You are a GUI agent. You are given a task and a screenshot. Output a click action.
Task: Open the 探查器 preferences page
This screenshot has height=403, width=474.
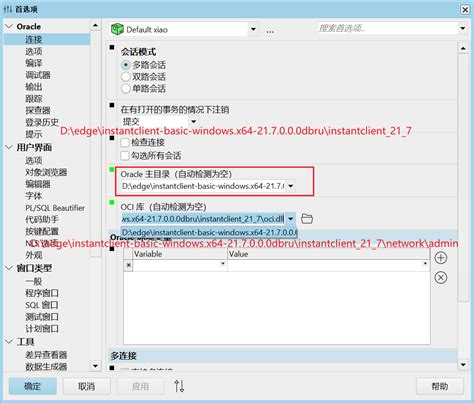tap(38, 110)
